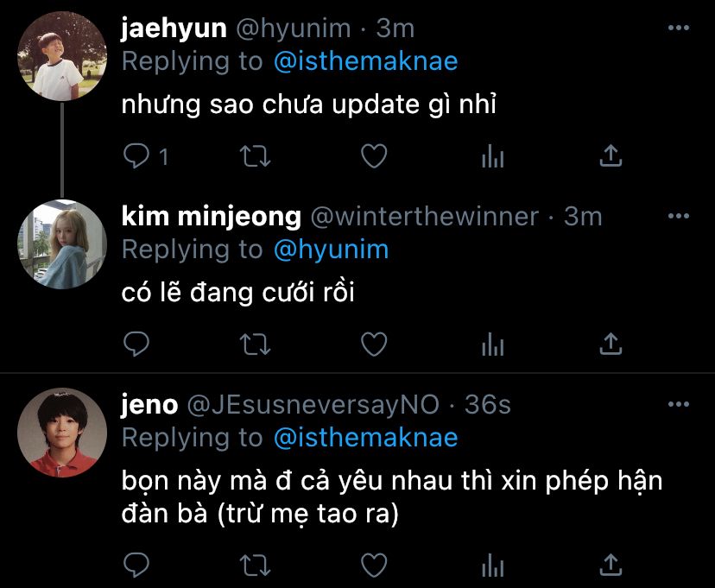Reply to jeno's tweet

click(x=136, y=566)
